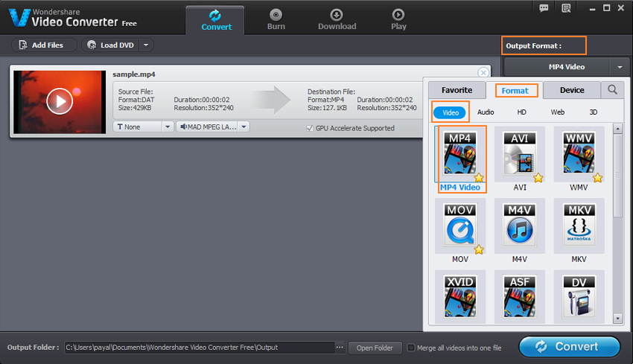Go to the Convert tab at top
The height and width of the screenshot is (364, 633).
[217, 20]
